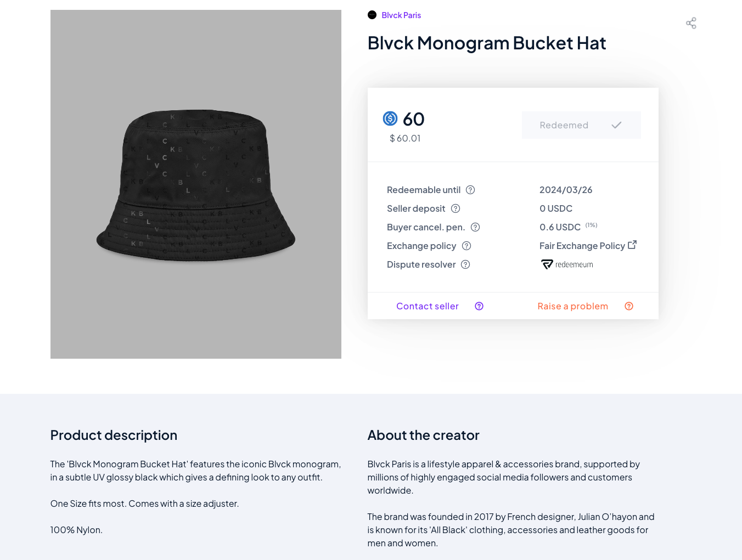Click the help icon beside Seller deposit
This screenshot has width=742, height=560.
coord(456,208)
